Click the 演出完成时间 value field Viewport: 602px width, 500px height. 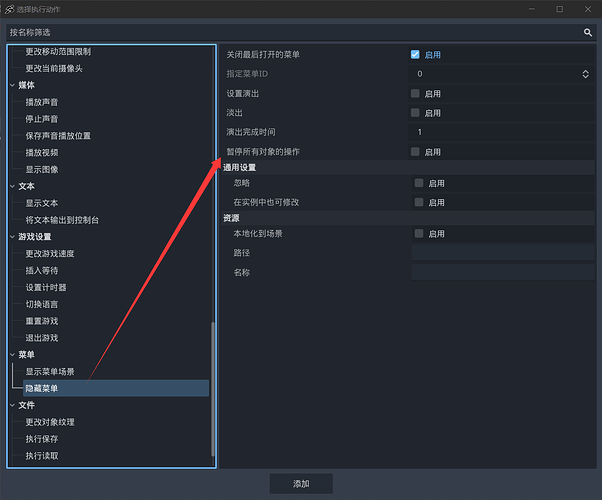(x=500, y=132)
